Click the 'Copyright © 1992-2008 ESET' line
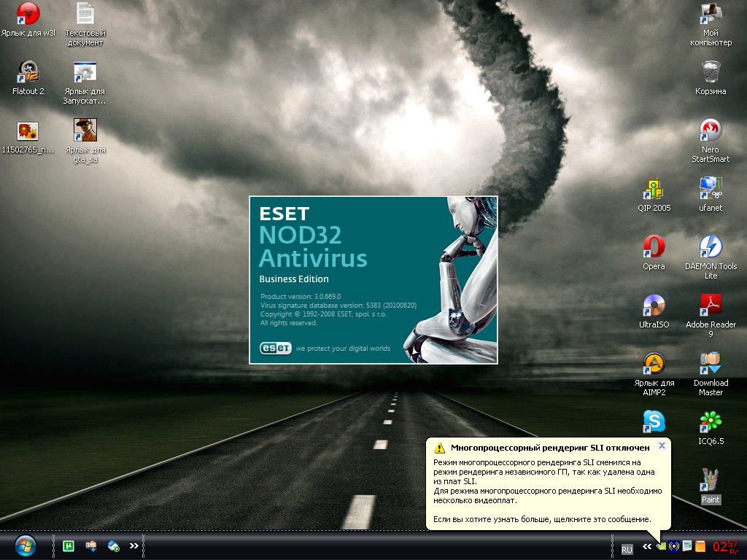This screenshot has width=747, height=560. 323,314
